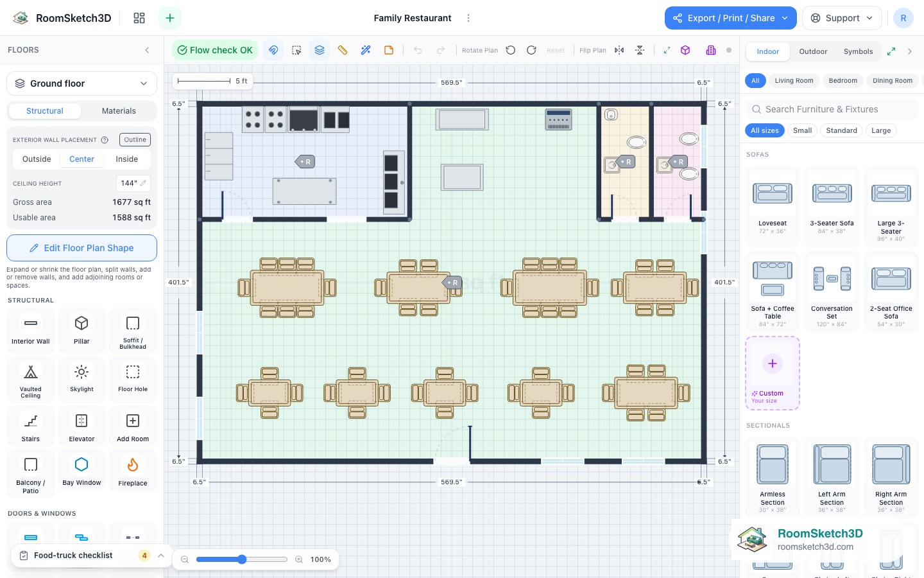Open the dashboard grid icon
This screenshot has height=578, width=924.
click(x=139, y=18)
